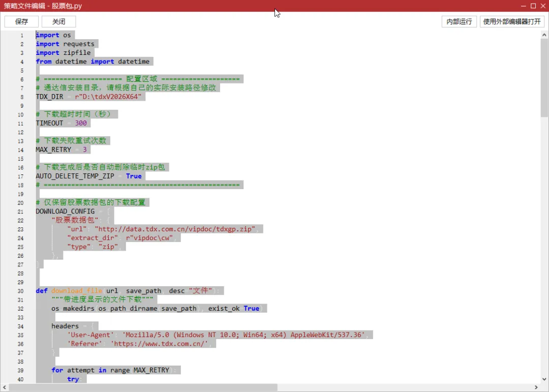
Task: Click the vertical scrollbar down arrow
Action: coord(544,379)
